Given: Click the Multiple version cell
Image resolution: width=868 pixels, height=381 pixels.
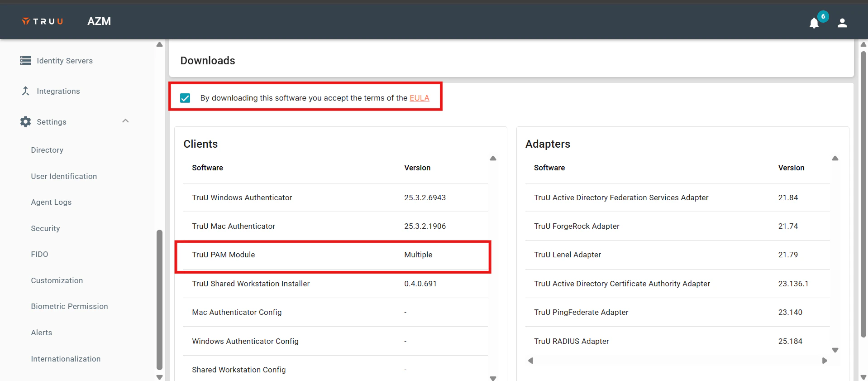Looking at the screenshot, I should pos(418,255).
